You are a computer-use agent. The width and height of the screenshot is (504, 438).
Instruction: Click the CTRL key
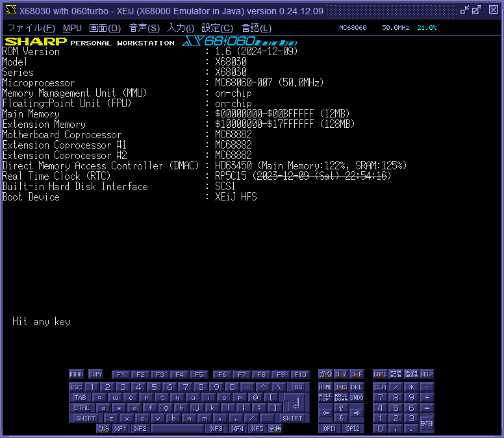pos(82,408)
